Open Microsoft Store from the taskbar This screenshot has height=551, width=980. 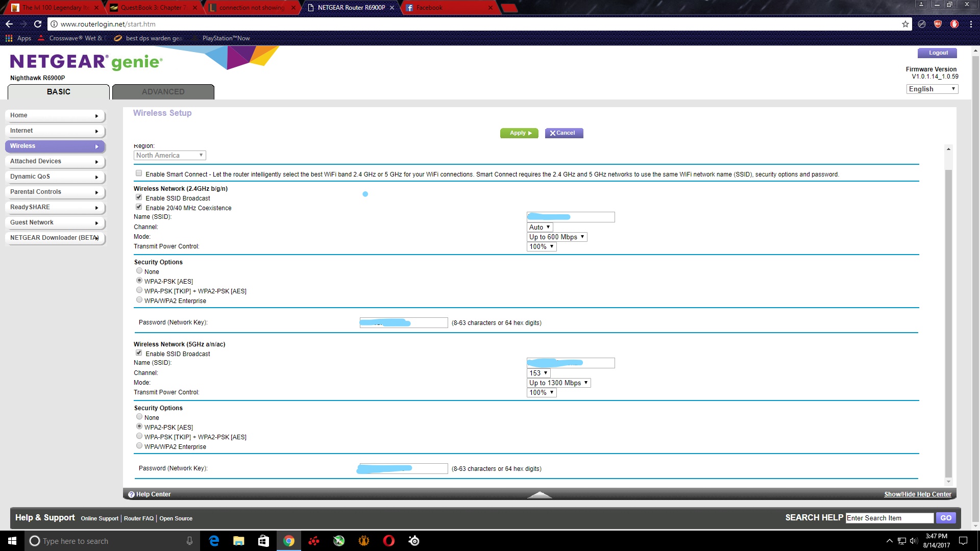[263, 541]
